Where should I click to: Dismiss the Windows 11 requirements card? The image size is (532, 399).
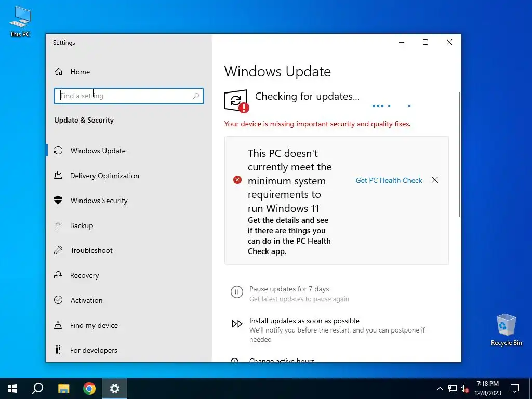(435, 180)
